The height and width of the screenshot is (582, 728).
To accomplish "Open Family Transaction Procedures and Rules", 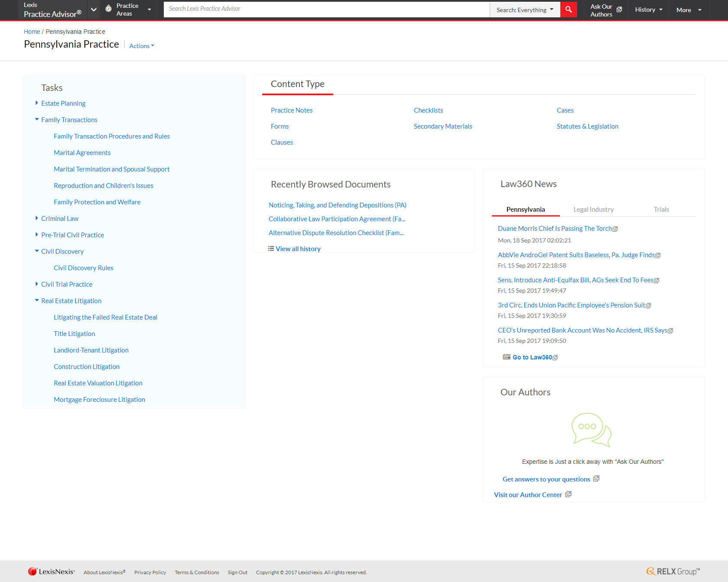I will coord(112,136).
